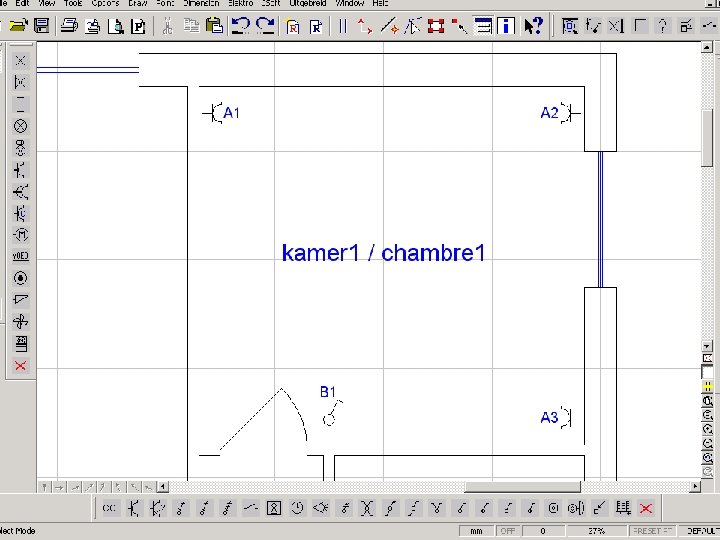720x540 pixels.
Task: Select motor symbol with M
Action: (x=20, y=235)
